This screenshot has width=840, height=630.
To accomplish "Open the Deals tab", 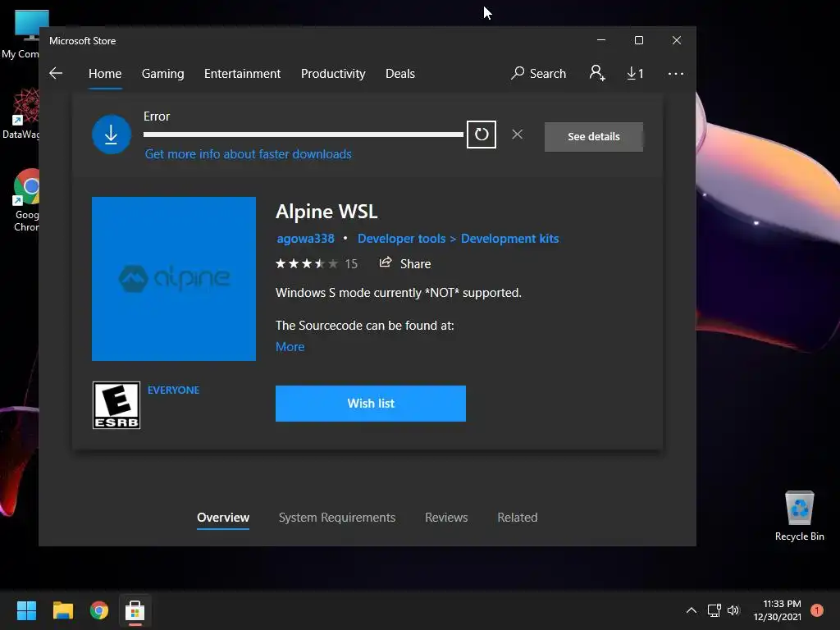I will (x=400, y=73).
